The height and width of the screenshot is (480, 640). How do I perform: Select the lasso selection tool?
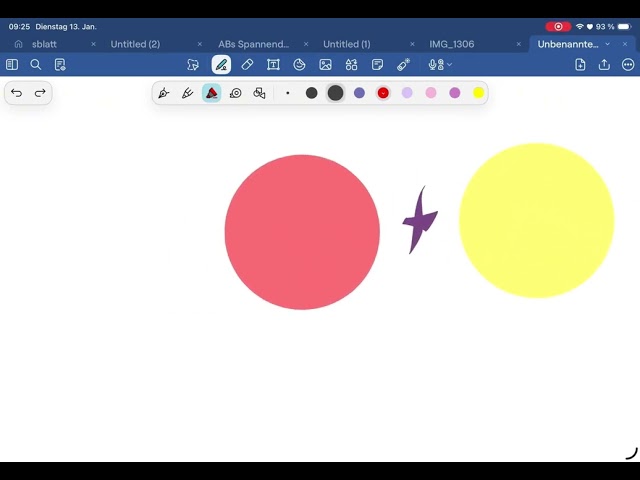193,64
